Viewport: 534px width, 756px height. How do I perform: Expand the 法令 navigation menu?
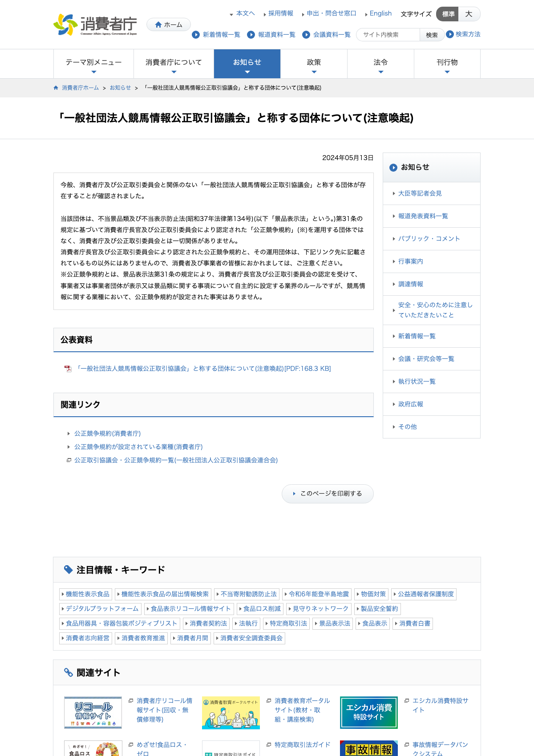click(380, 64)
